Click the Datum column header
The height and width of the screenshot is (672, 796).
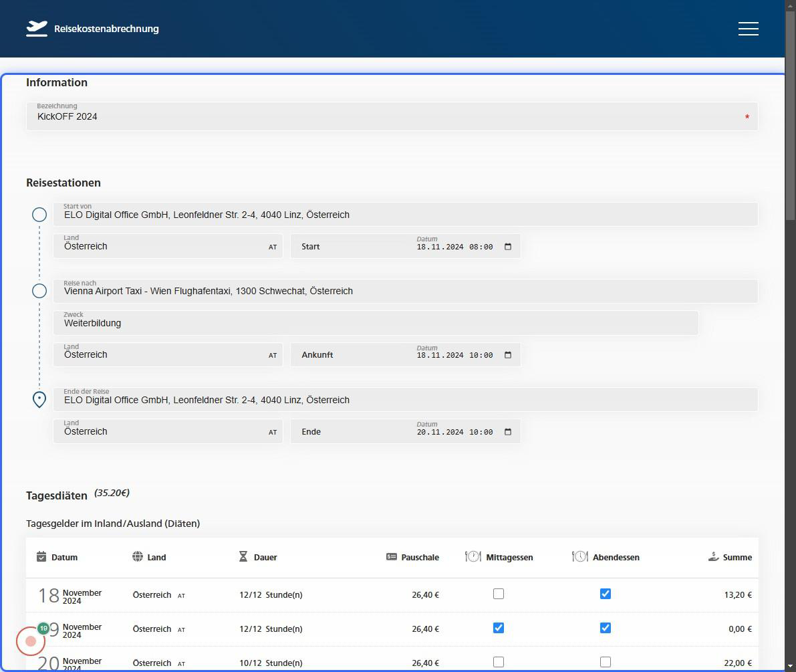click(64, 557)
